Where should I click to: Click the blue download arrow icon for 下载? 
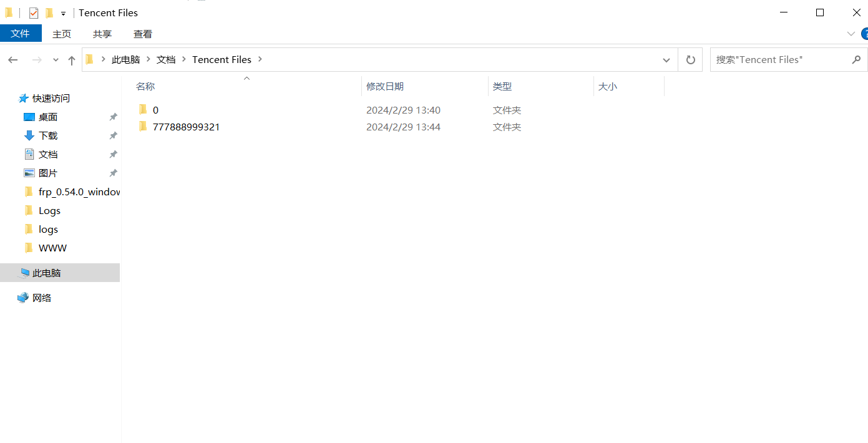point(29,135)
